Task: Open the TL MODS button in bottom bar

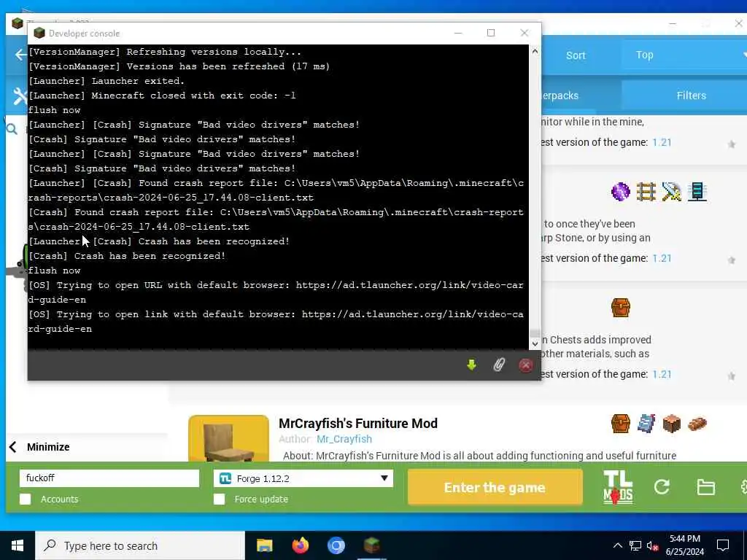Action: point(618,487)
